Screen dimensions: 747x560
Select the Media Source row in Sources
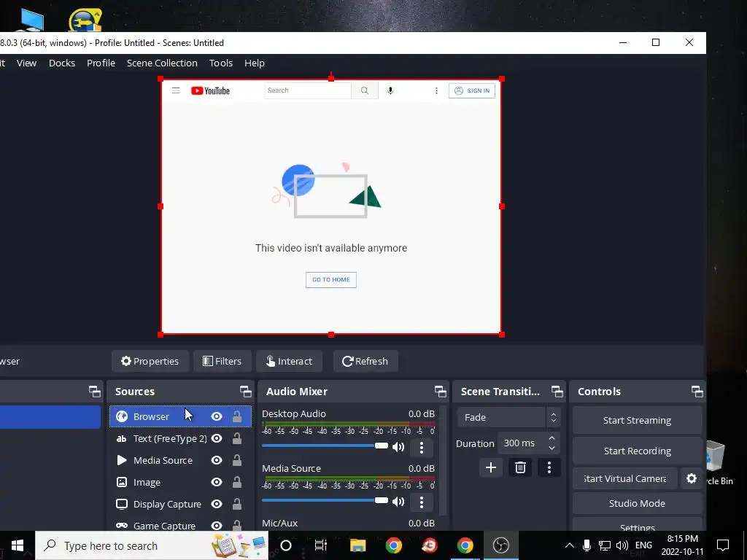[x=181, y=461]
